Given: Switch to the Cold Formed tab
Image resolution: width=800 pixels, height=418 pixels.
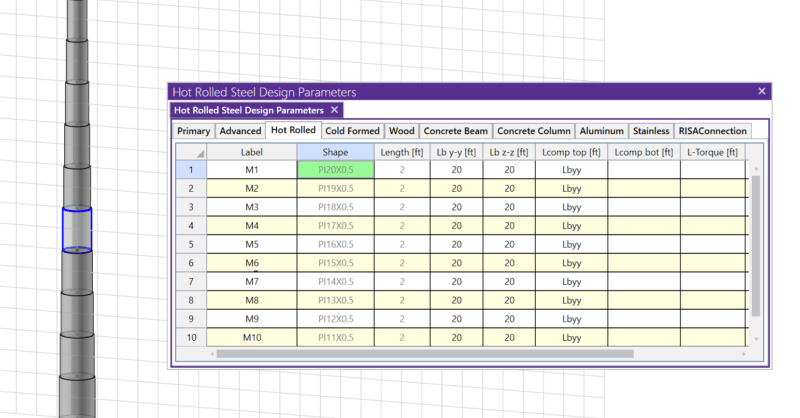Looking at the screenshot, I should coord(352,131).
